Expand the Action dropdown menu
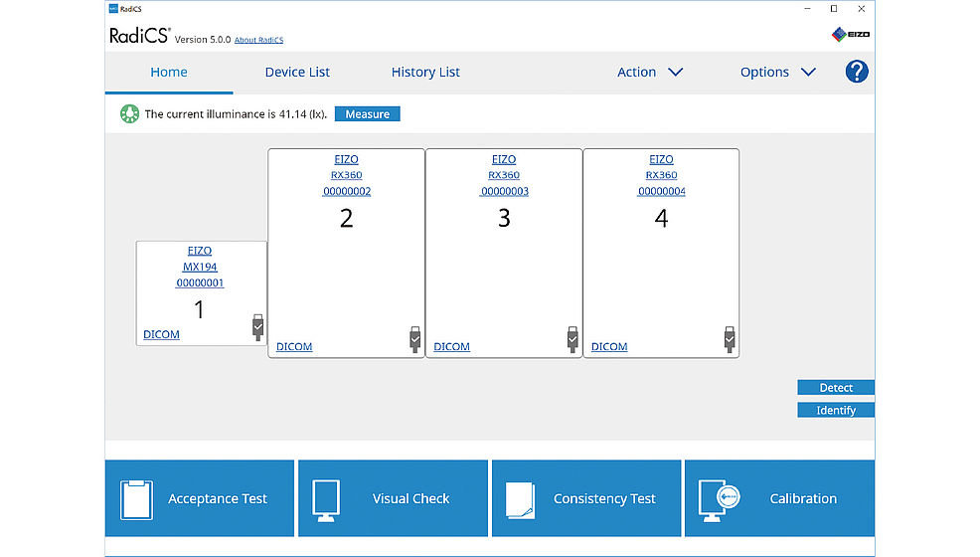 649,73
